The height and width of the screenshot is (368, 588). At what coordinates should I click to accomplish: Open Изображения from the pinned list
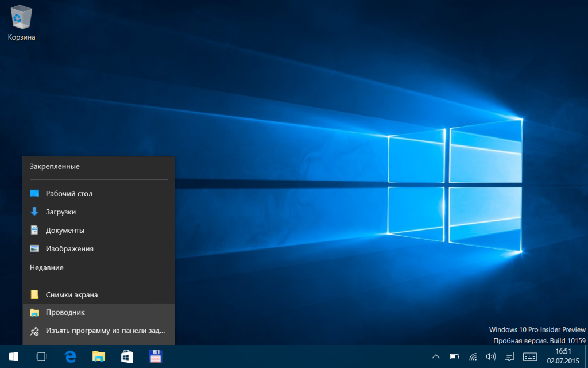click(69, 249)
